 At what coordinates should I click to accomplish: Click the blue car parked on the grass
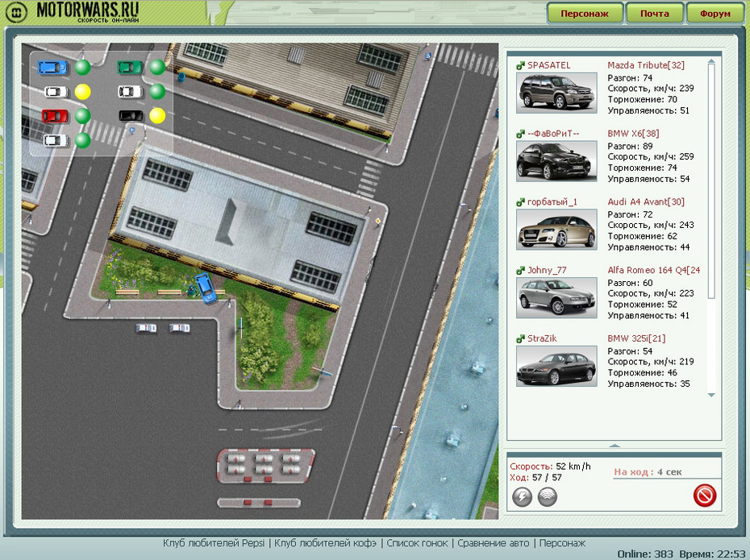(x=206, y=288)
